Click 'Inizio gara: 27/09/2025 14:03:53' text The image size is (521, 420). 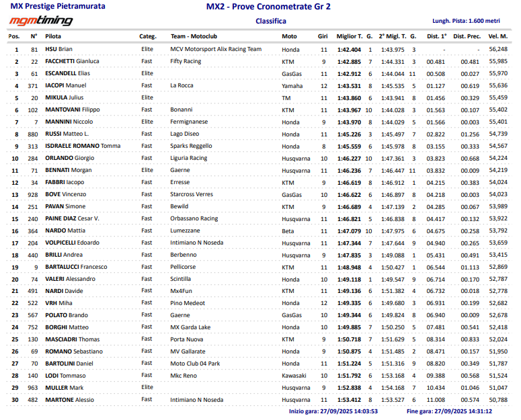(333, 411)
